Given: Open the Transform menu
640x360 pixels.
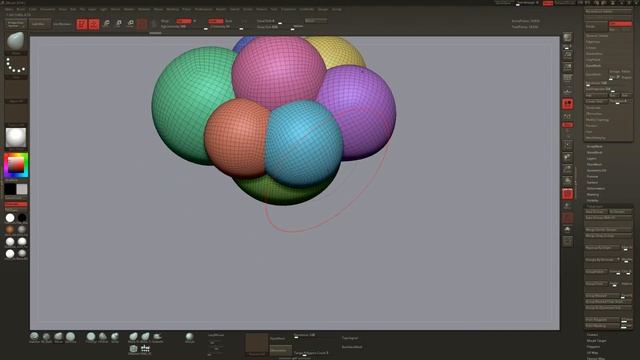Looking at the screenshot, I should (x=288, y=9).
